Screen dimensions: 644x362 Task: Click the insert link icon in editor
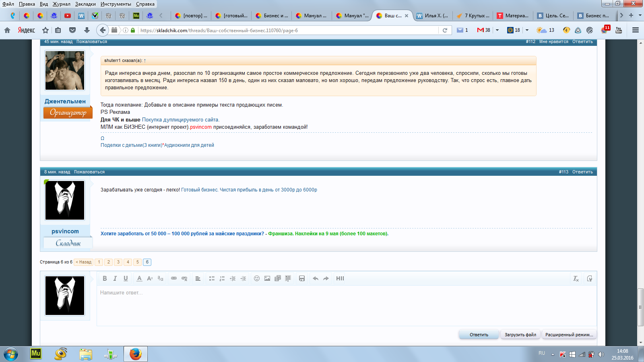(174, 278)
